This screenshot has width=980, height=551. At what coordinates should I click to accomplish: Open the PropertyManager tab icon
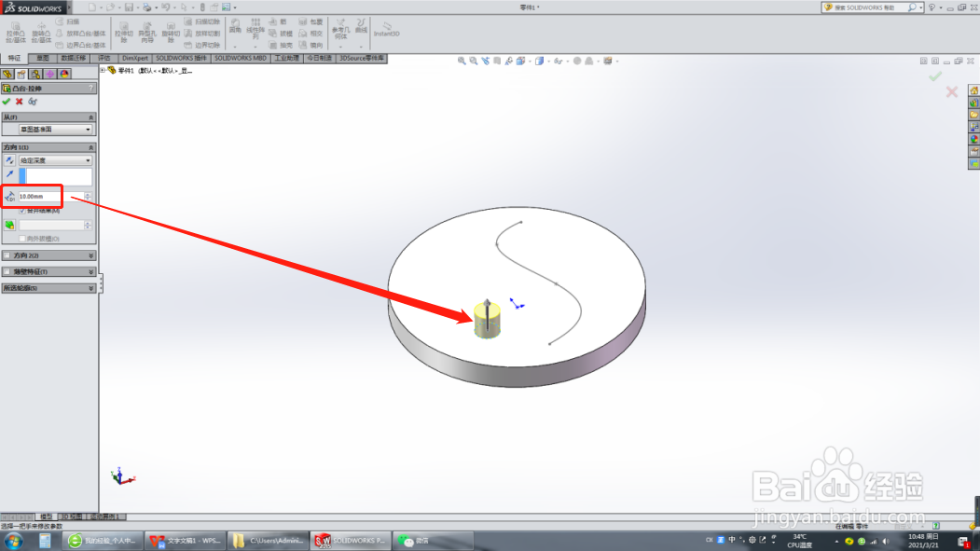click(21, 74)
